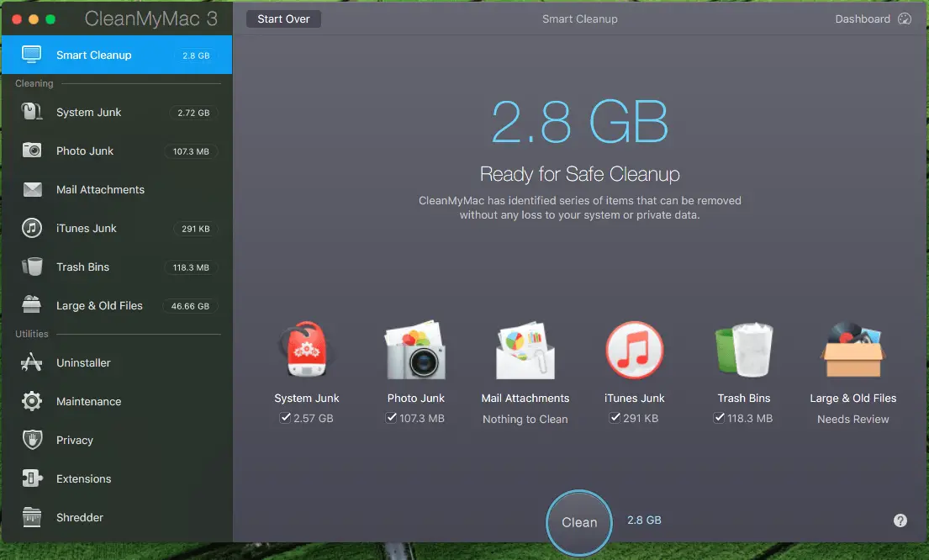Open Trash Bins section in sidebar
Screen dimensions: 929x560
117,267
